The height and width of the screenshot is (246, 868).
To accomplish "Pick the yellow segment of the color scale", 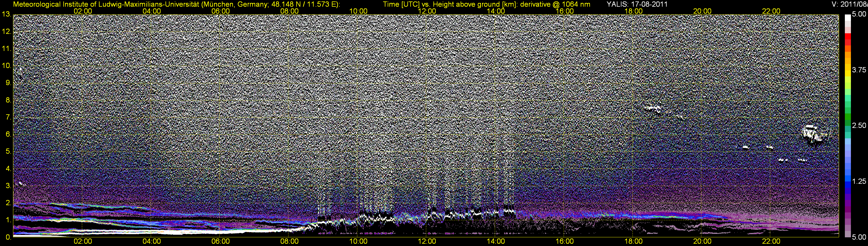I will 847,73.
